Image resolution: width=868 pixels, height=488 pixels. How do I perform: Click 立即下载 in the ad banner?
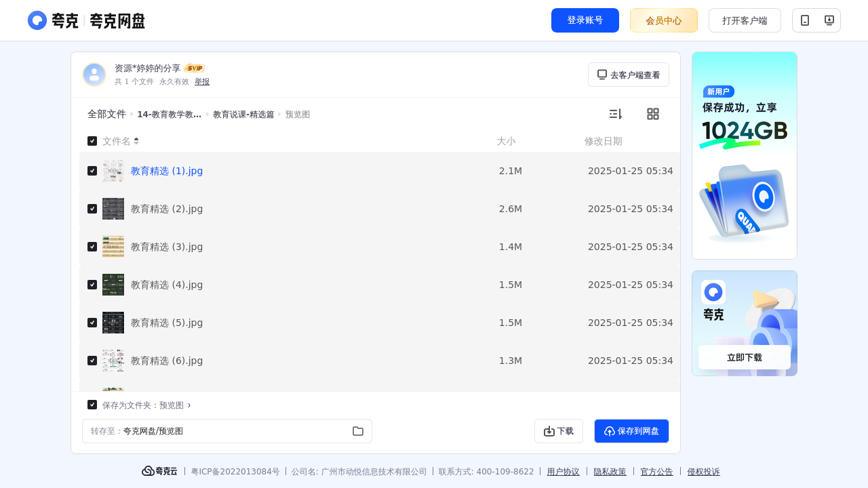pyautogui.click(x=745, y=357)
